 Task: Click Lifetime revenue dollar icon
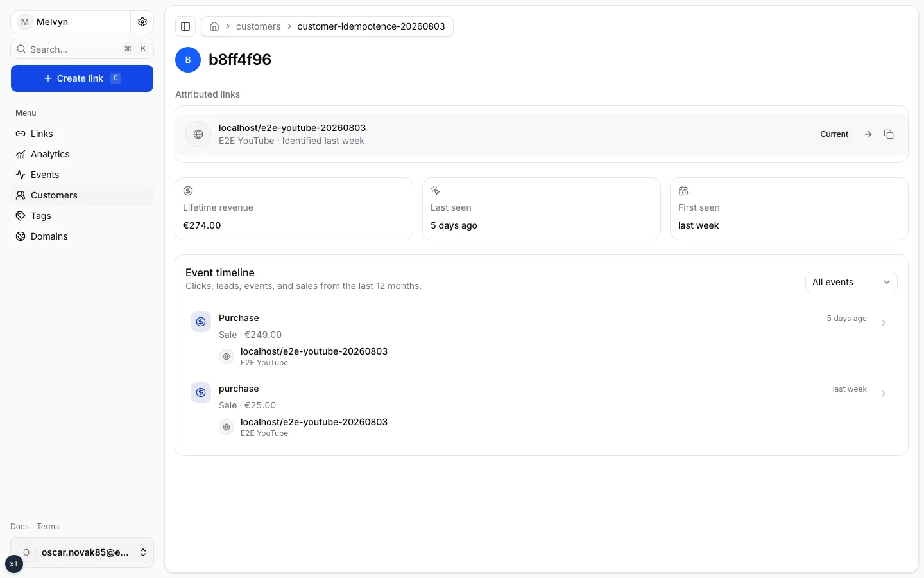point(188,191)
